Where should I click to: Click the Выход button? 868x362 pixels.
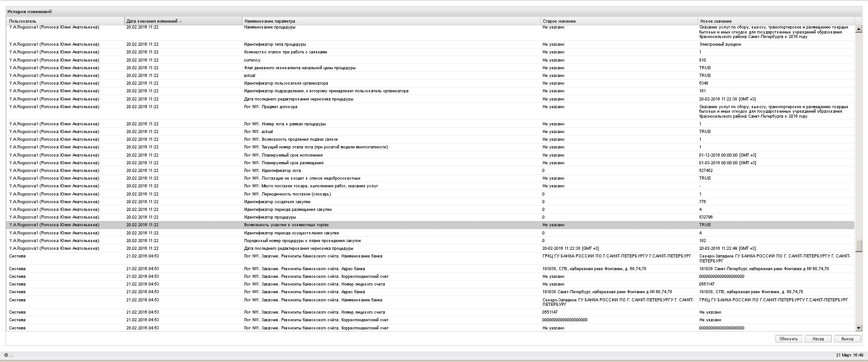coord(847,339)
